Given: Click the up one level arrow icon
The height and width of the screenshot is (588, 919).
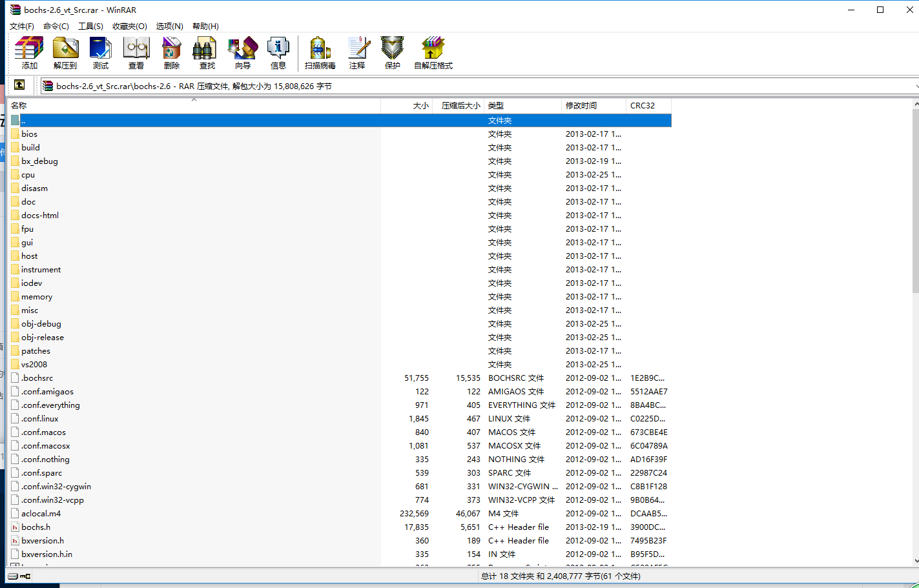Looking at the screenshot, I should tap(19, 85).
